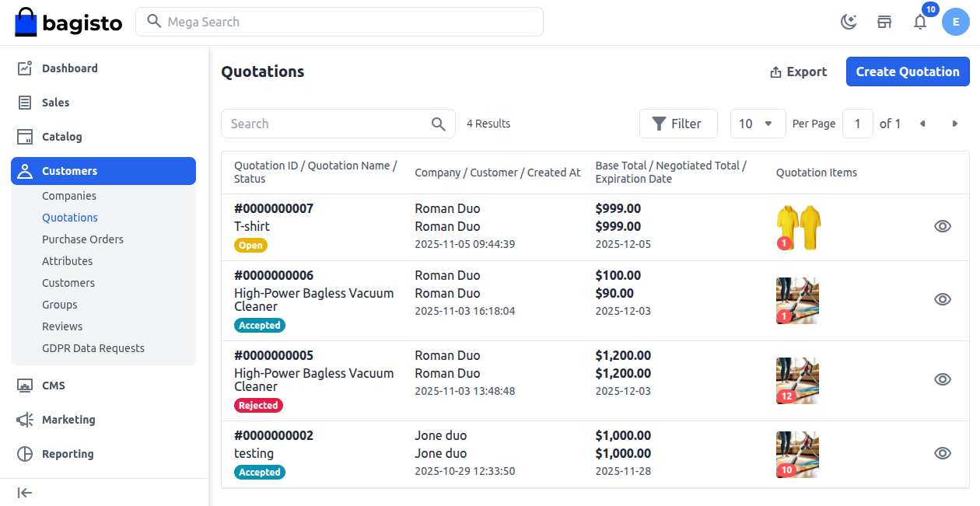Go to previous page arrow
The width and height of the screenshot is (980, 506).
[x=922, y=124]
